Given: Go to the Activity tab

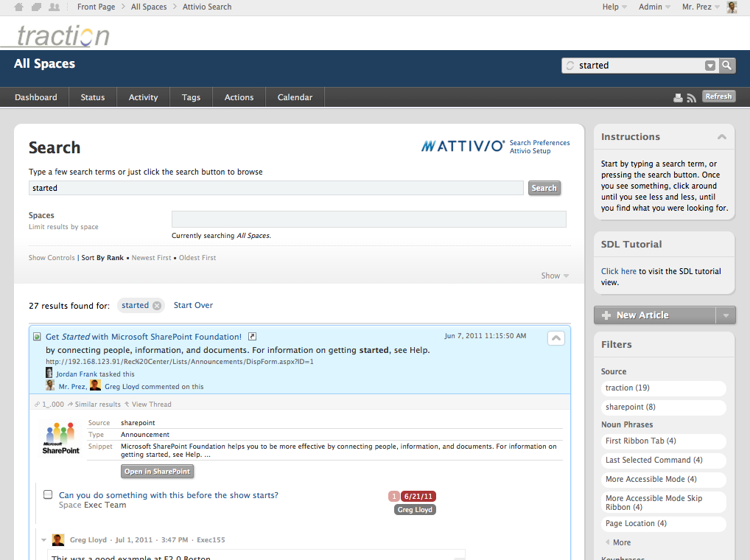Looking at the screenshot, I should [143, 97].
